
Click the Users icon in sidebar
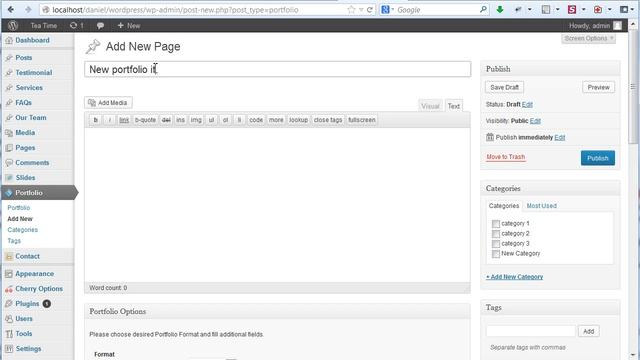pos(9,319)
